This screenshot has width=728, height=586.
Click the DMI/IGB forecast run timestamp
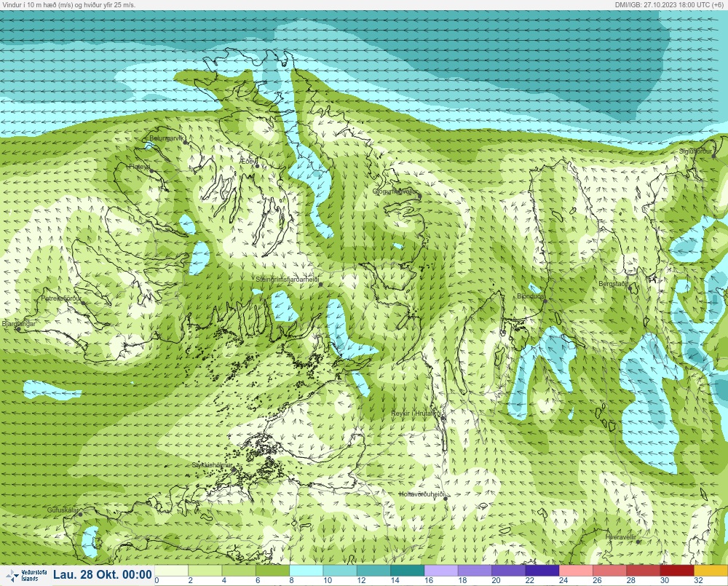670,4
